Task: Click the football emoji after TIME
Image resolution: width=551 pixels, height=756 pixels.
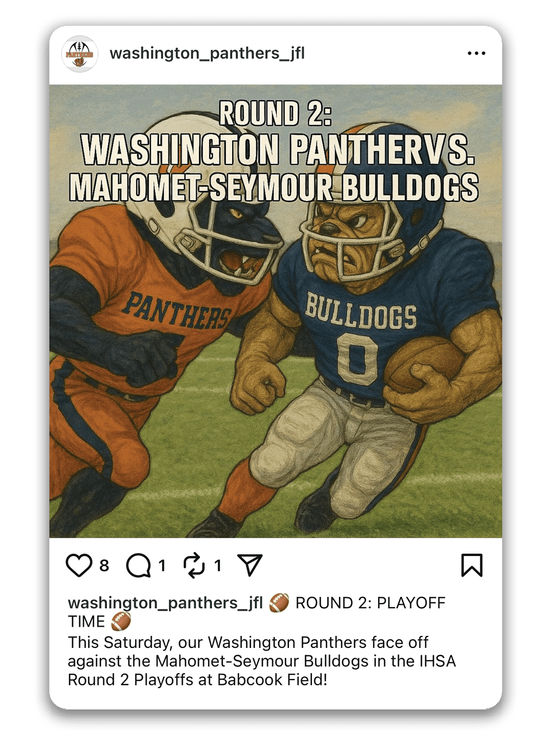Action: tap(121, 621)
